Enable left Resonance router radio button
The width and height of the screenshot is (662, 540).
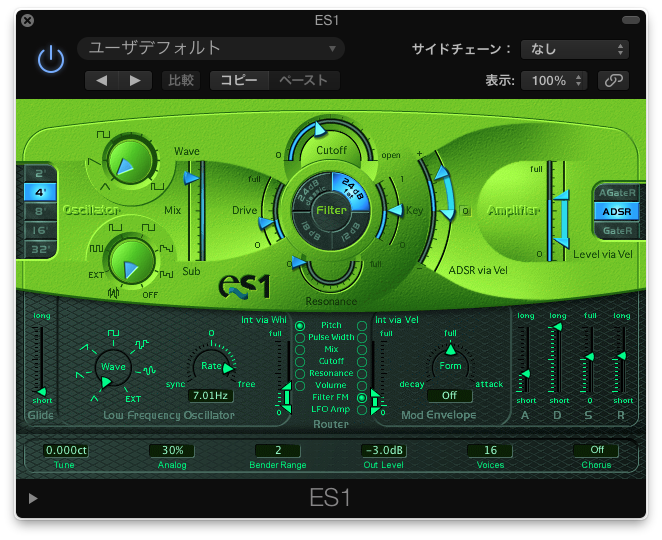300,374
